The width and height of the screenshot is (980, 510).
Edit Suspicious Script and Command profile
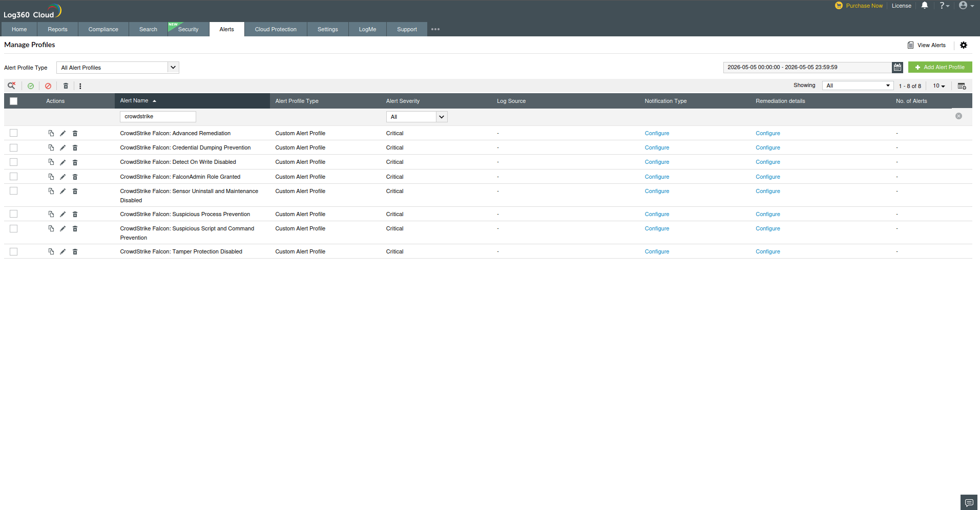(x=62, y=228)
